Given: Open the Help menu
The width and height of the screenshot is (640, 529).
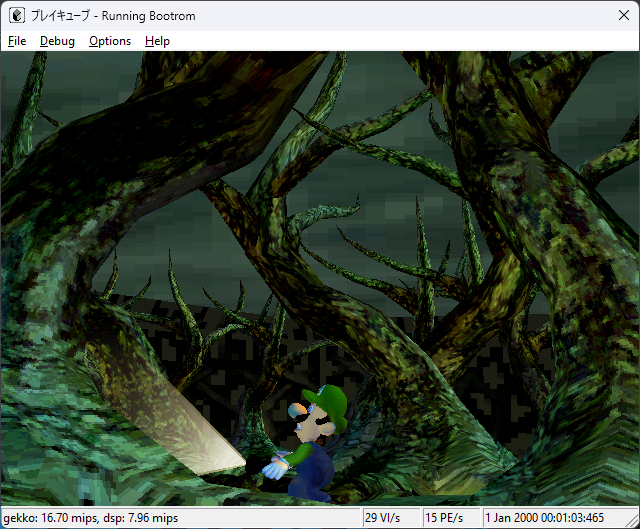Looking at the screenshot, I should 157,41.
